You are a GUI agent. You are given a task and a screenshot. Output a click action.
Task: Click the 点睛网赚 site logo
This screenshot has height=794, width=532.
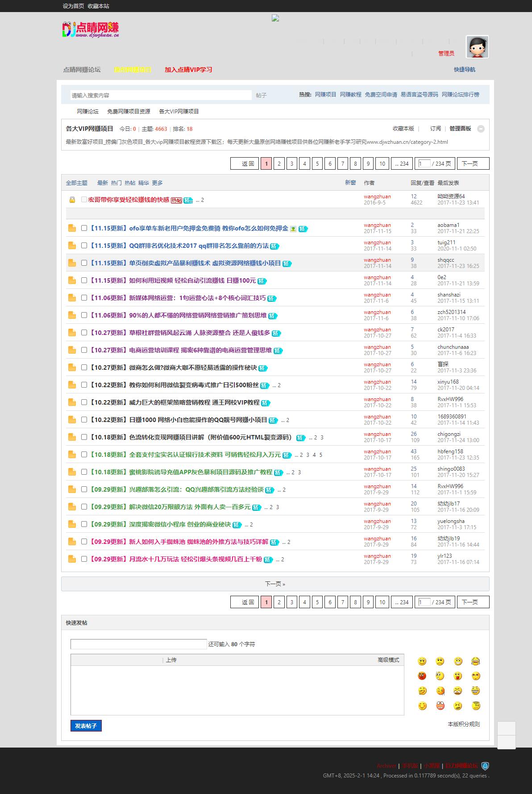(91, 29)
